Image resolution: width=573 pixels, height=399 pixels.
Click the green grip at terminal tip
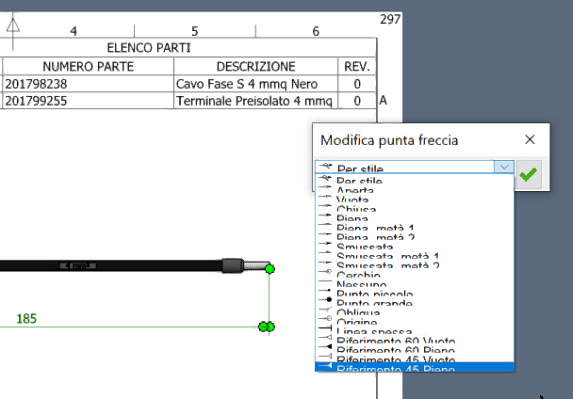pyautogui.click(x=270, y=269)
